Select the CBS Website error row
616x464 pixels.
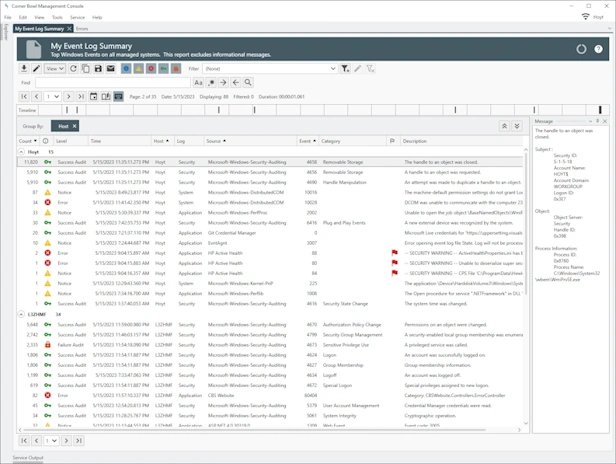point(270,395)
